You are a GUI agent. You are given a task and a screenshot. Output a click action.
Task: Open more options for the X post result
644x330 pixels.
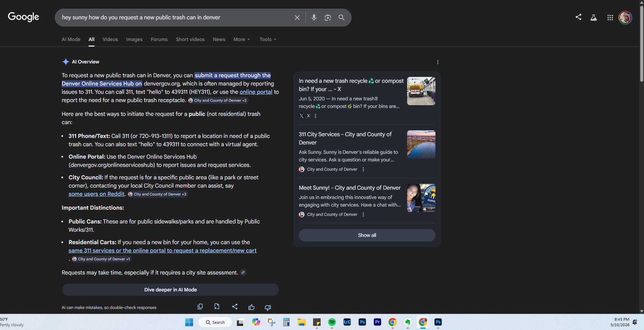[x=315, y=116]
